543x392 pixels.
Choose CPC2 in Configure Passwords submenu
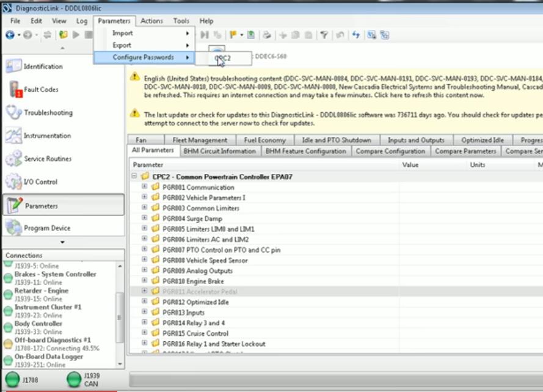224,58
